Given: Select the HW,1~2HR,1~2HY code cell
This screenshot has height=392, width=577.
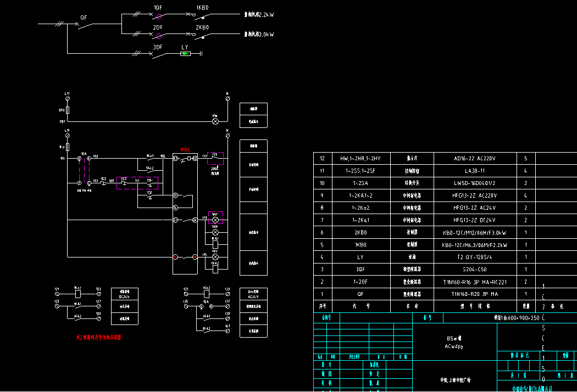Looking at the screenshot, I should [360, 159].
